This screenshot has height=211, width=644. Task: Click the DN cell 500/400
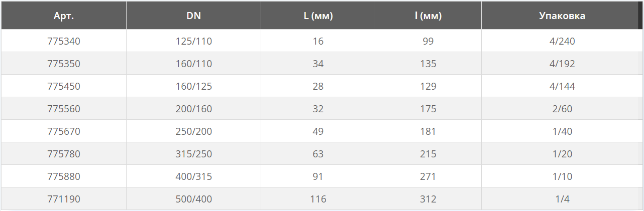193,199
